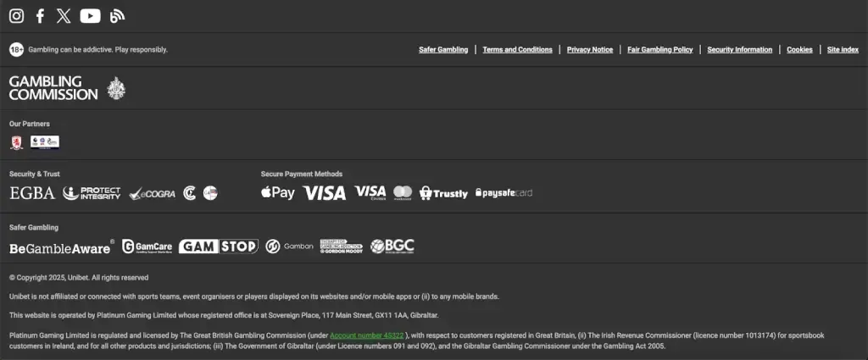Open the Gamban logo
The height and width of the screenshot is (360, 868).
click(x=289, y=246)
